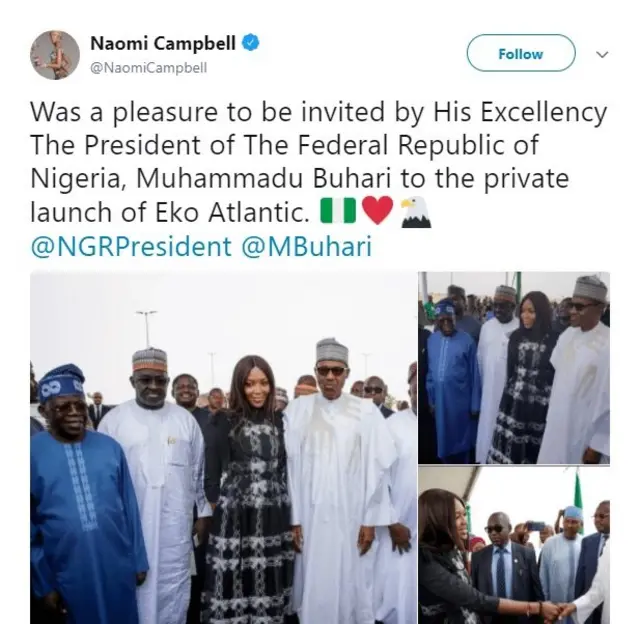This screenshot has height=624, width=640.
Task: Open the @NGRPresident mention
Action: click(132, 247)
